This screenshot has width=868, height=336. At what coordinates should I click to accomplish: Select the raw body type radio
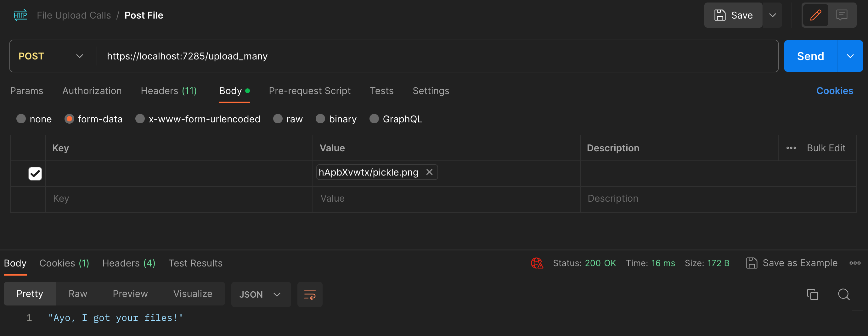coord(278,119)
